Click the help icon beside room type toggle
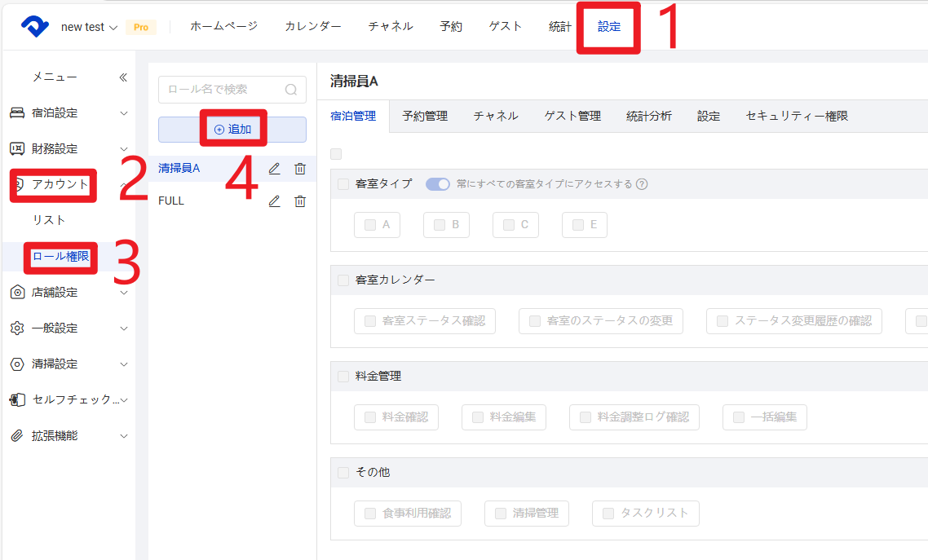928x560 pixels. tap(642, 184)
